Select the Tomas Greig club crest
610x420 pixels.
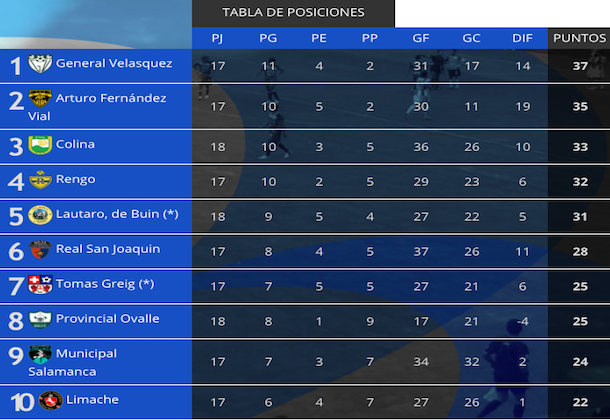[40, 284]
